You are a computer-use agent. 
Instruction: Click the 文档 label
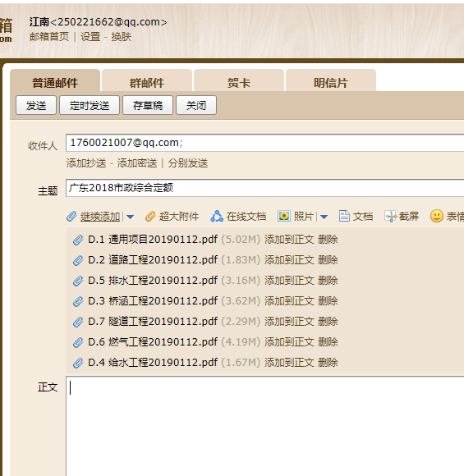[x=363, y=217]
